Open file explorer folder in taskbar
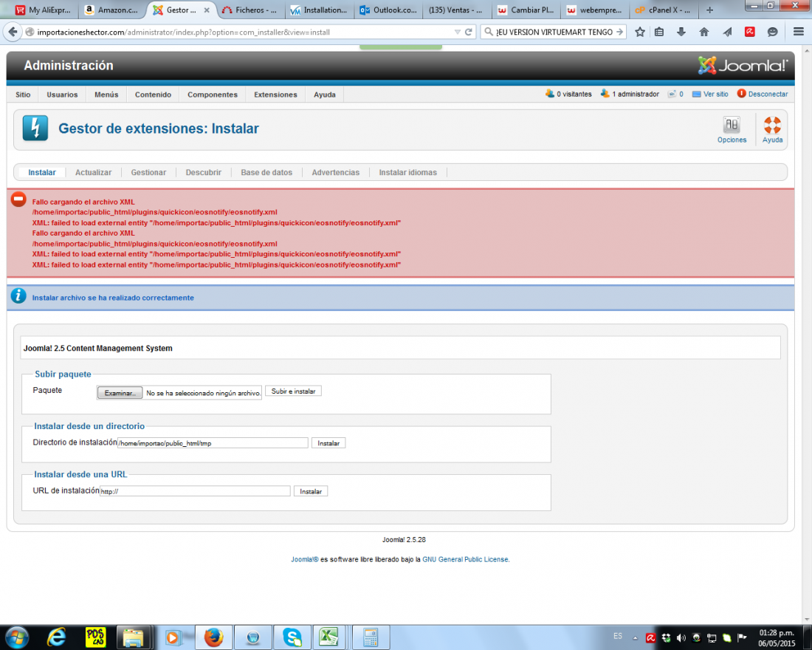 pyautogui.click(x=133, y=637)
